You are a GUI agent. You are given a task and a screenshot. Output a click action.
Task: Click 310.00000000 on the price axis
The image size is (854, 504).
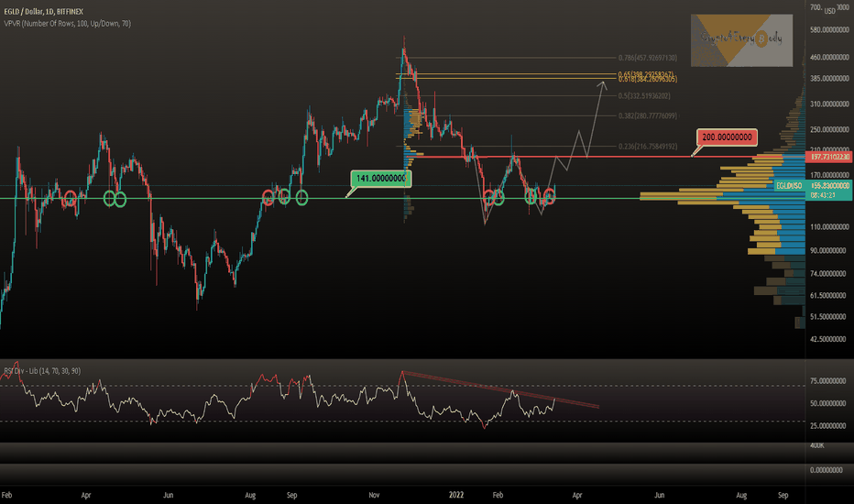point(829,104)
